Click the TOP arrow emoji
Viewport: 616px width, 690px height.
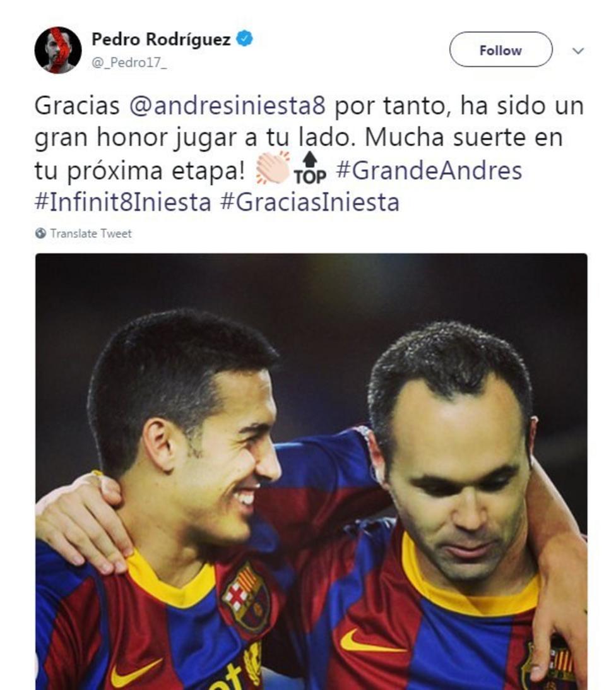(310, 168)
